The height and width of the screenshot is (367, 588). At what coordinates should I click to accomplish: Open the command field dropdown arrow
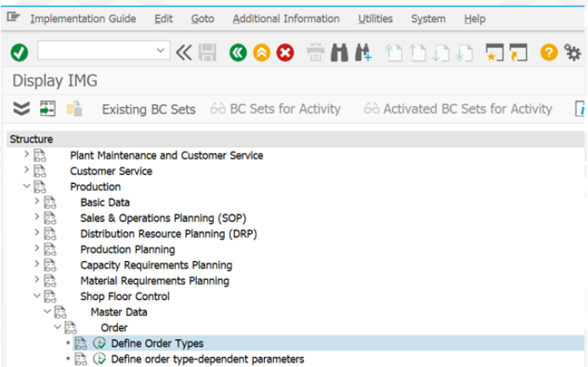(160, 50)
